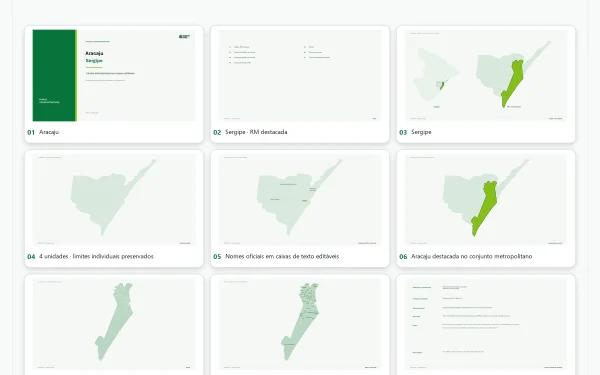Click the caption 'Sergipe - RM destacada'
Screen dimensions: 600x375
click(x=256, y=132)
